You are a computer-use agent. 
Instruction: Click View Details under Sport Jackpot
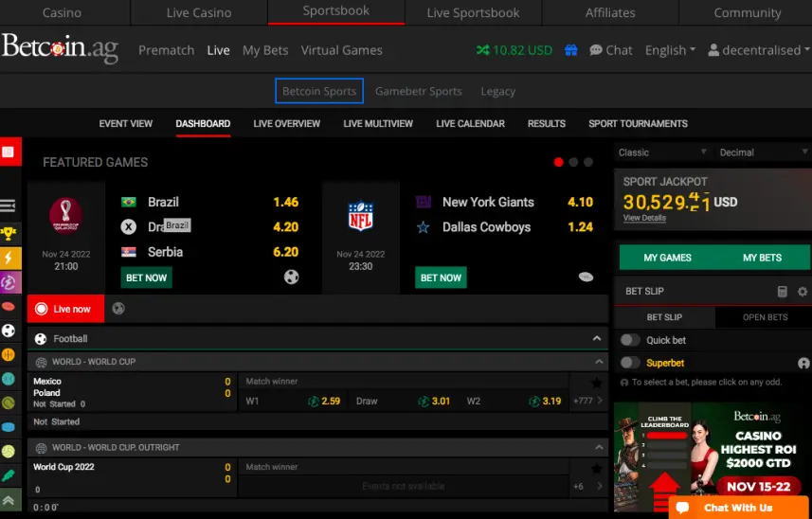click(644, 218)
